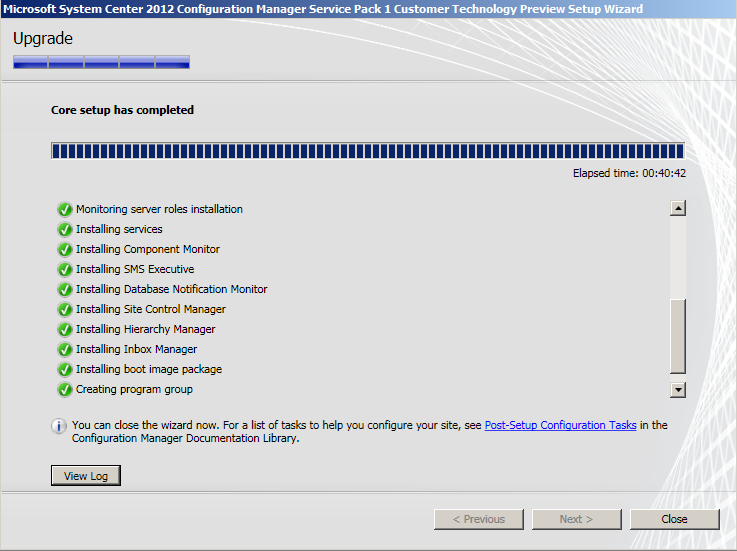Click the scroll up arrow of task list
The width and height of the screenshot is (737, 551).
[678, 208]
